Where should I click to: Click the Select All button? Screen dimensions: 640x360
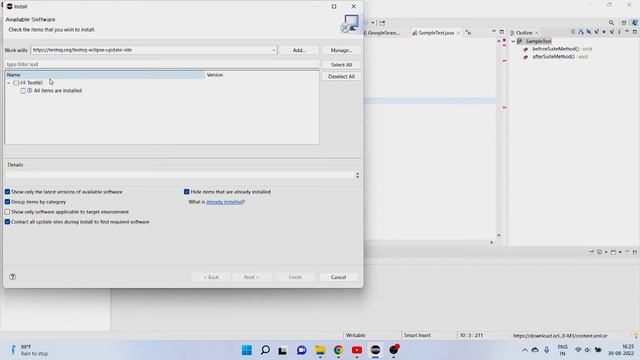coord(341,65)
